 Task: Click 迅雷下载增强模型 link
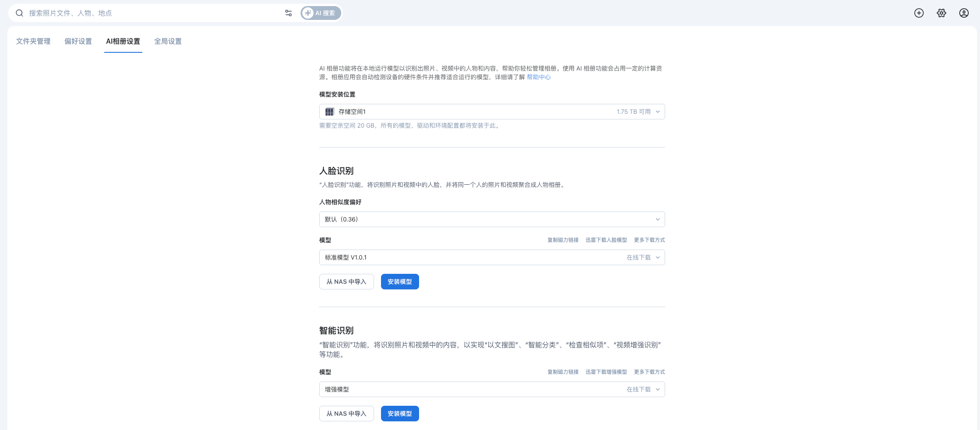click(x=606, y=372)
